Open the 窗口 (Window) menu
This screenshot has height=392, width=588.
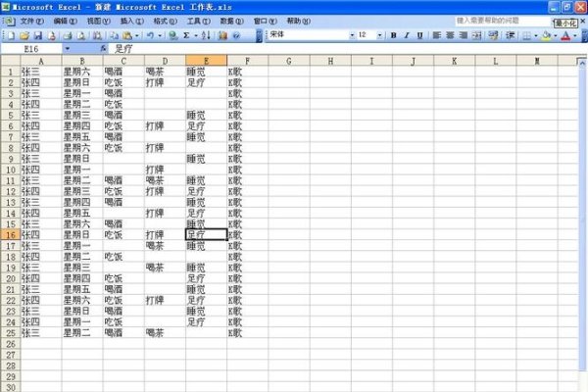pos(266,21)
